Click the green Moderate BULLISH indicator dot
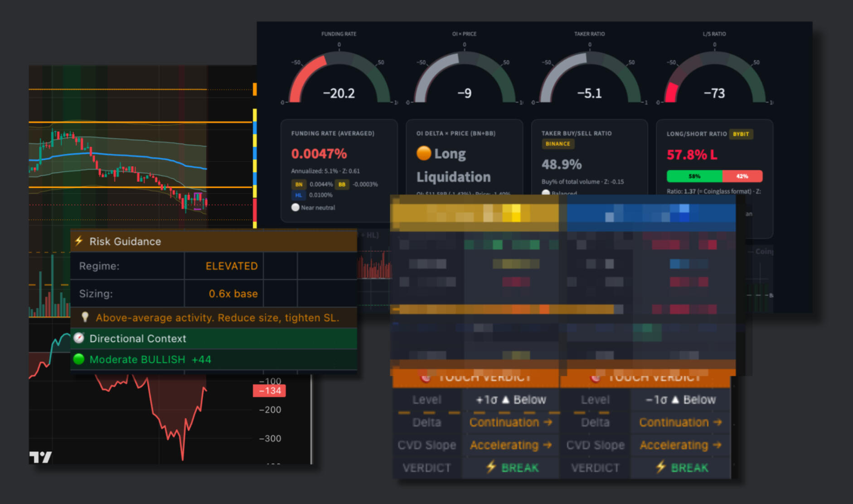The width and height of the screenshot is (853, 504). [79, 359]
